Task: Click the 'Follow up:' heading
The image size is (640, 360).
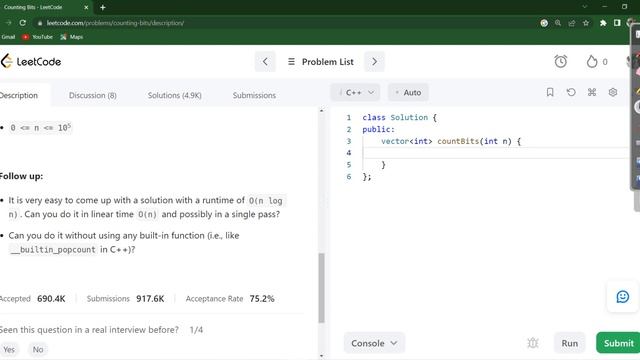Action: pos(21,176)
